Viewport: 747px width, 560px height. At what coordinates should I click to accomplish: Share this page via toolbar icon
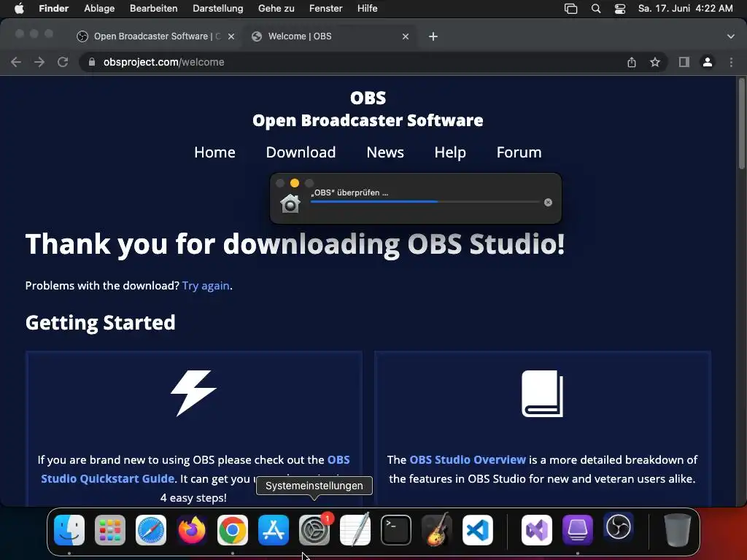click(x=632, y=62)
